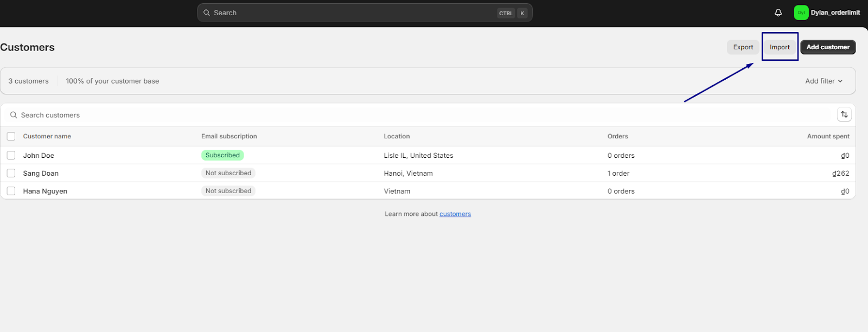Click the Lisle IL, United States location
This screenshot has width=868, height=332.
418,155
